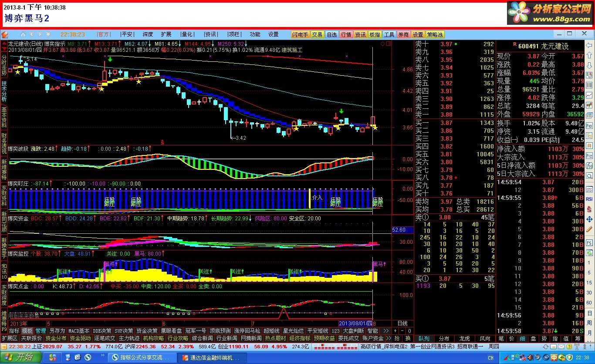Choose the 涨停回马枪 template
Image resolution: width=595 pixels, height=364 pixels.
[247, 331]
